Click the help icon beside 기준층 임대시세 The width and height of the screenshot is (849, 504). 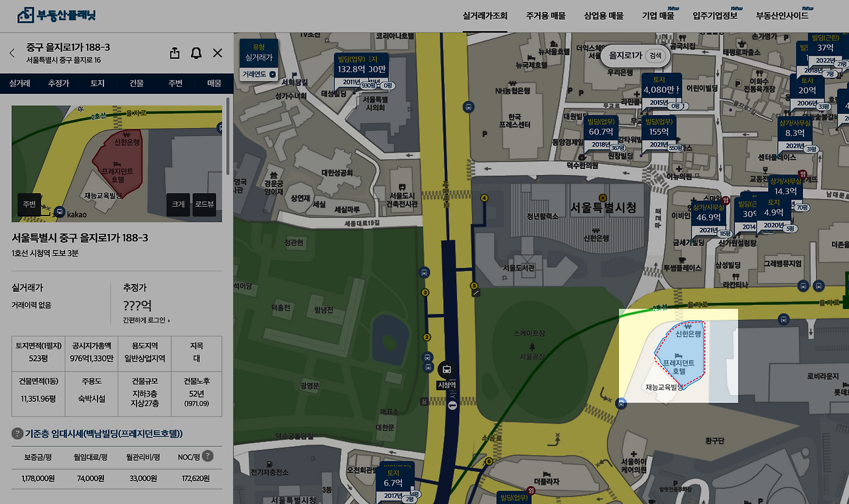(18, 434)
